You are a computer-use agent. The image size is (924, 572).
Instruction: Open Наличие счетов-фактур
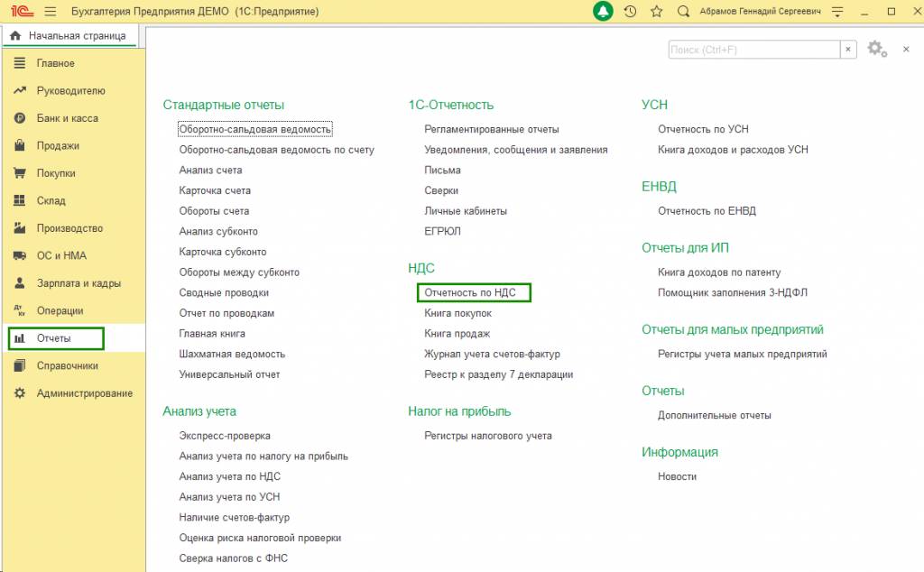pos(235,517)
